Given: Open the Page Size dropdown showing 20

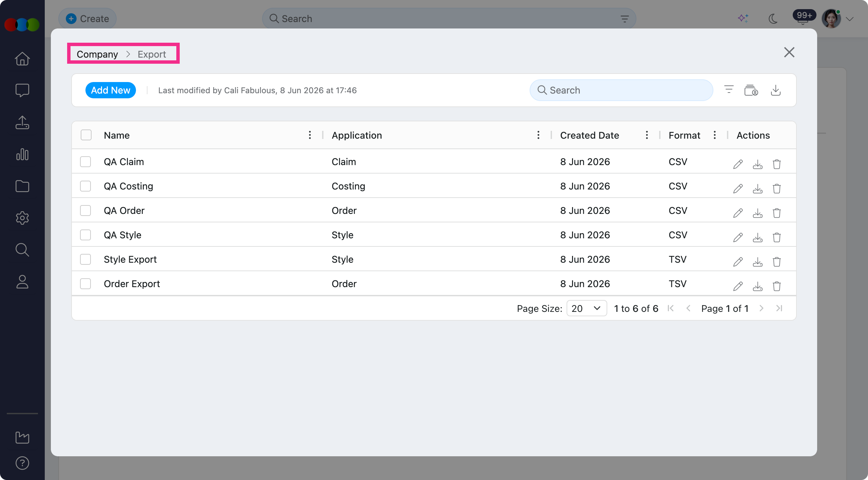Looking at the screenshot, I should (x=587, y=308).
